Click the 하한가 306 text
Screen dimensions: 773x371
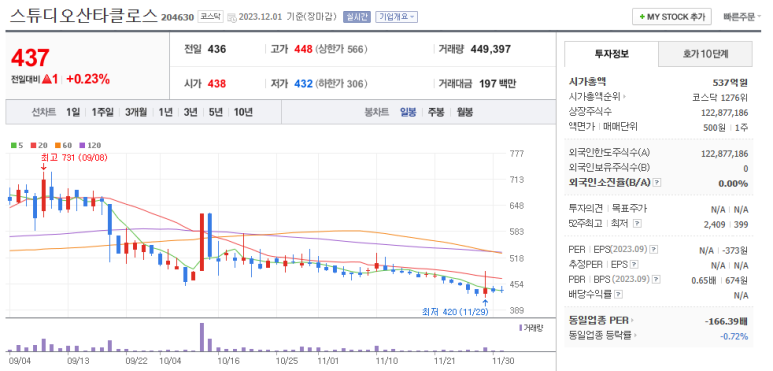click(341, 84)
